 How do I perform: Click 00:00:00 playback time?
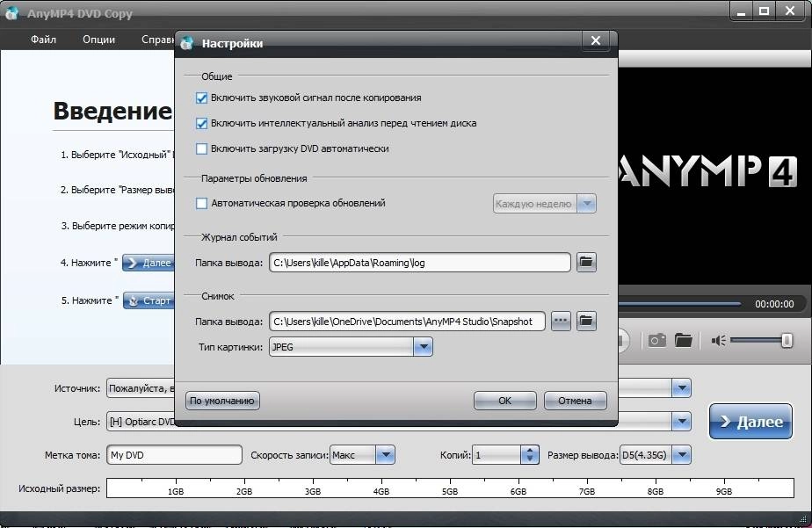point(774,304)
